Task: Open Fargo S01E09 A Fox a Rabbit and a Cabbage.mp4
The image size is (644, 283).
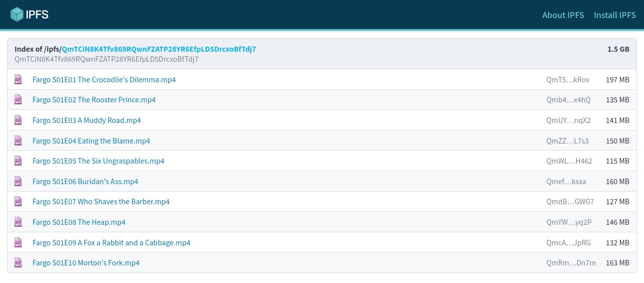Action: (111, 243)
